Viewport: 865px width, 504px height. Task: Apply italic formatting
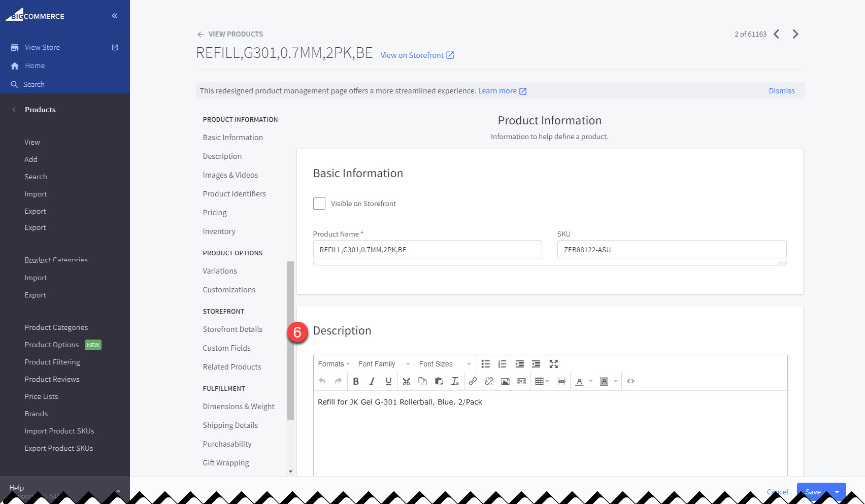(372, 381)
